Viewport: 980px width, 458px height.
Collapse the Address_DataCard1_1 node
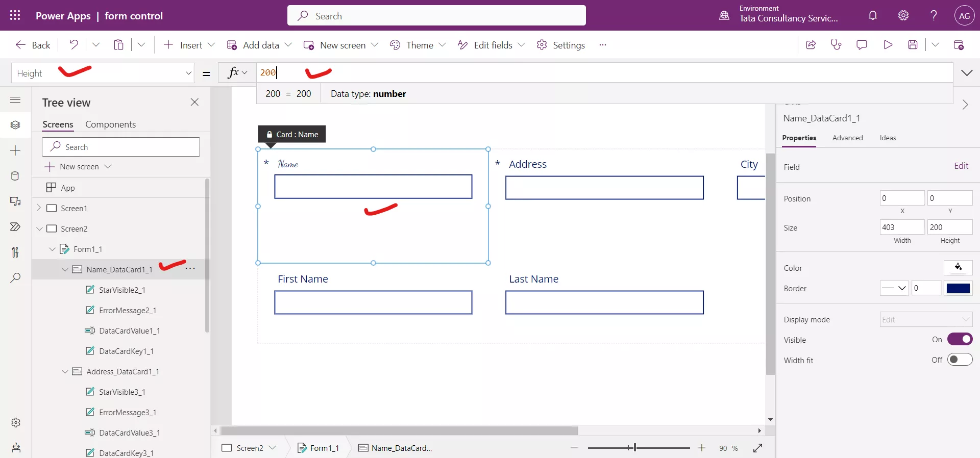click(x=65, y=371)
